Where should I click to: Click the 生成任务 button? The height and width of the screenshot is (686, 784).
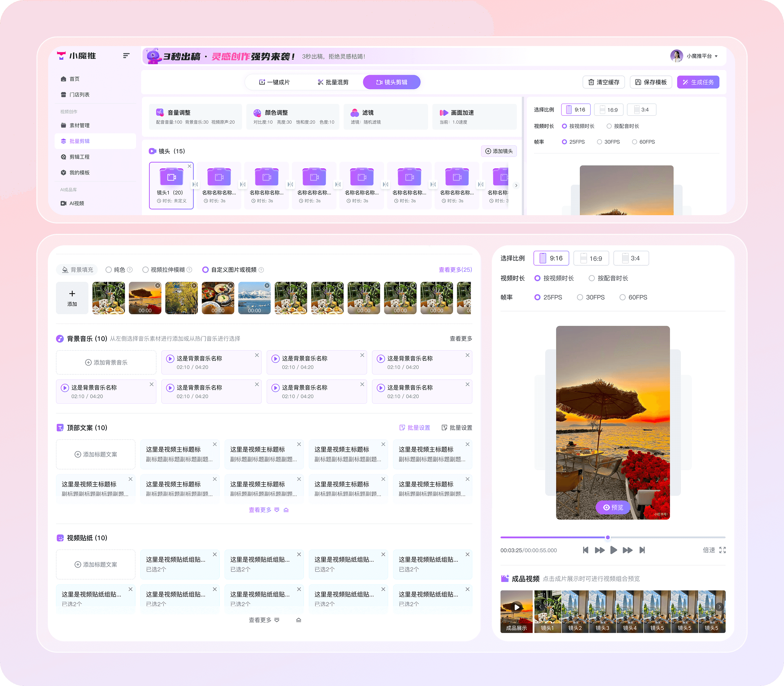698,82
